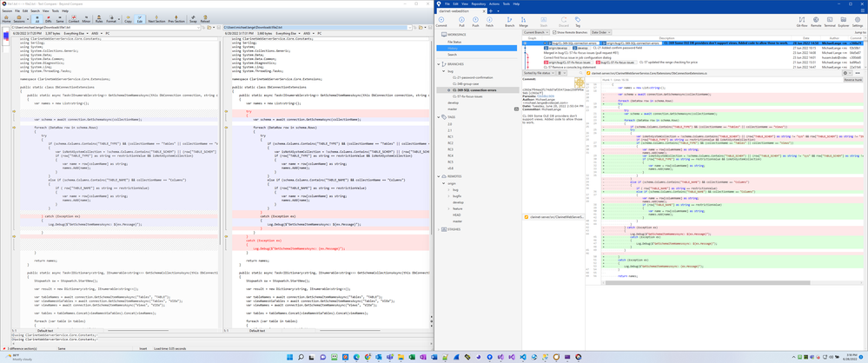The image size is (868, 363).
Task: Select Search in Sourcetree sidebar
Action: pos(453,55)
